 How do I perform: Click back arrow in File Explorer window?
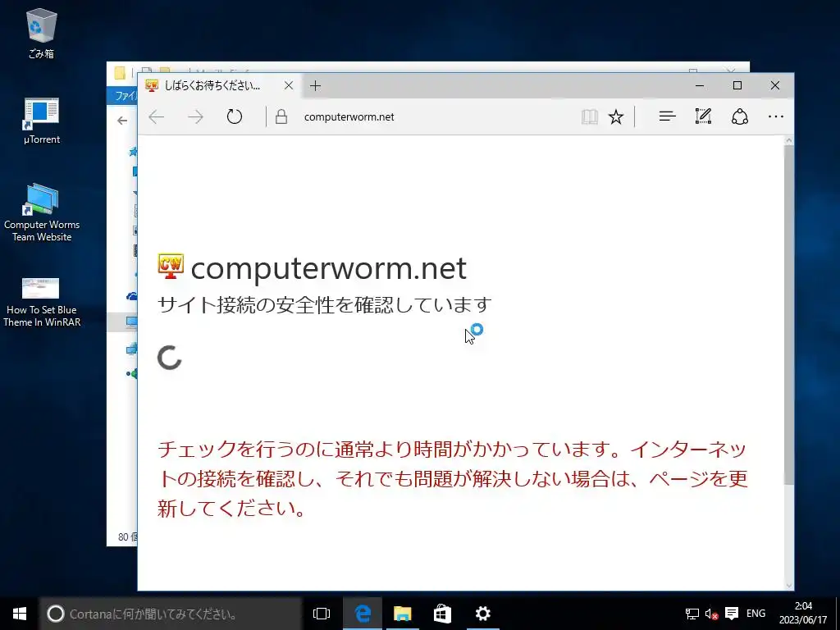(123, 121)
